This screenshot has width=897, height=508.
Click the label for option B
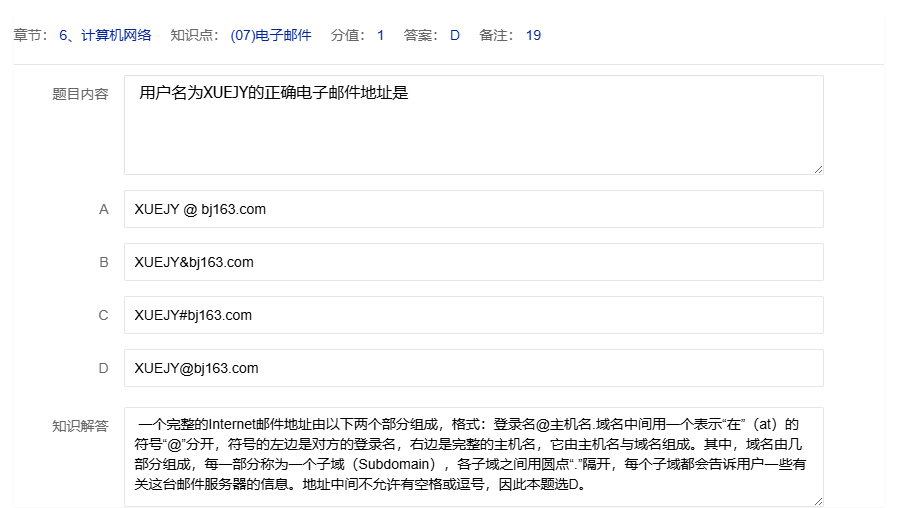(103, 262)
